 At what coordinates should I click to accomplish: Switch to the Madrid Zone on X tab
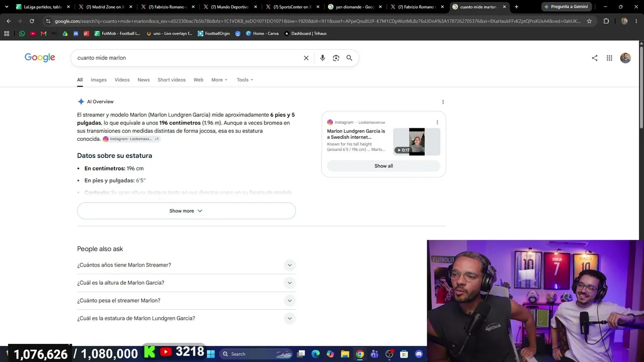[x=105, y=7]
